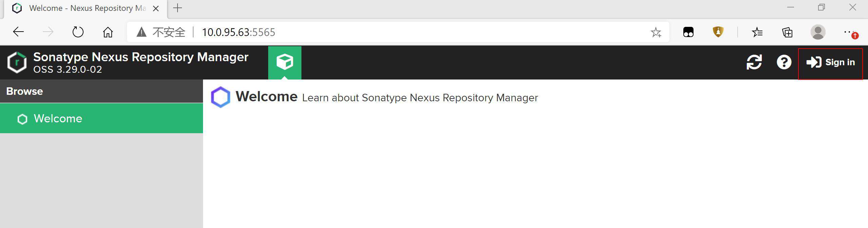868x228 pixels.
Task: Click the Sonatype Nexus hexagon logo
Action: coord(17,63)
